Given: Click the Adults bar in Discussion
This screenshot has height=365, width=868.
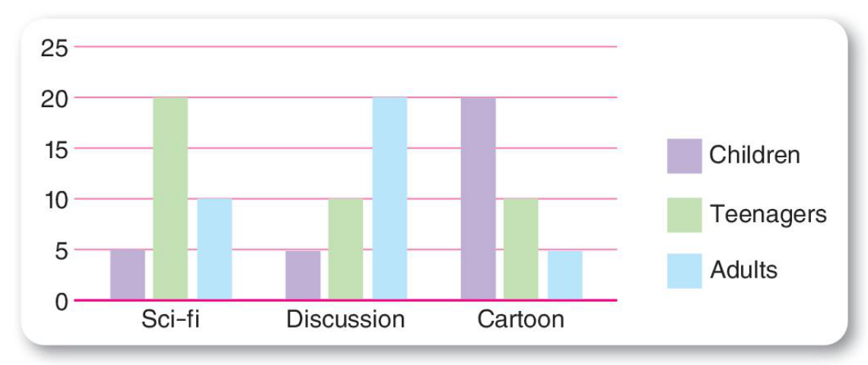Looking at the screenshot, I should [x=389, y=198].
